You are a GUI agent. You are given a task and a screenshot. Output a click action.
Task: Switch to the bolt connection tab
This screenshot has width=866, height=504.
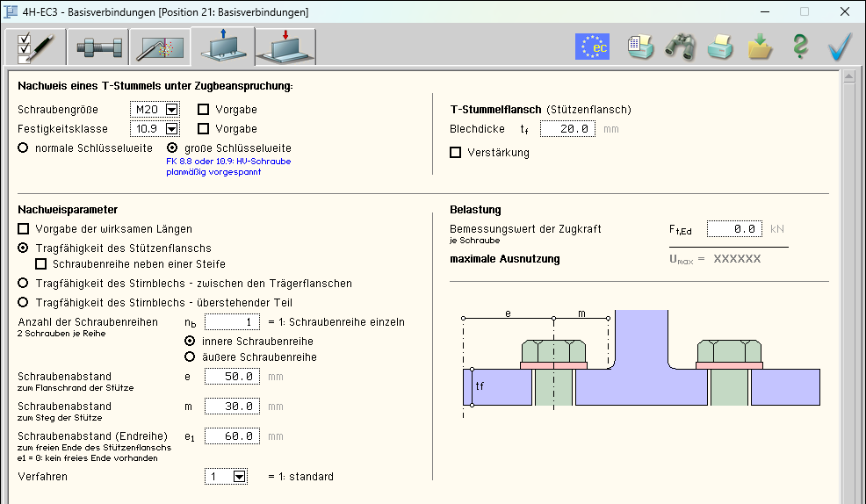coord(97,47)
